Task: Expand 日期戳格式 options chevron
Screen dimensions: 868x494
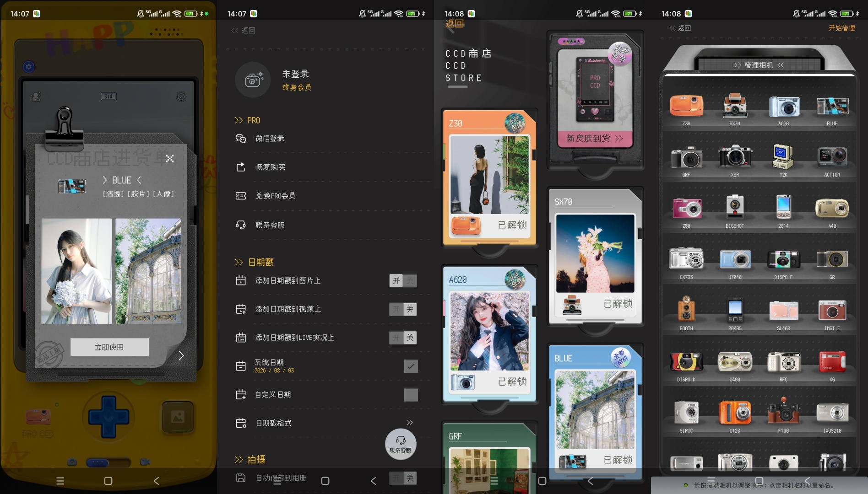Action: 410,423
